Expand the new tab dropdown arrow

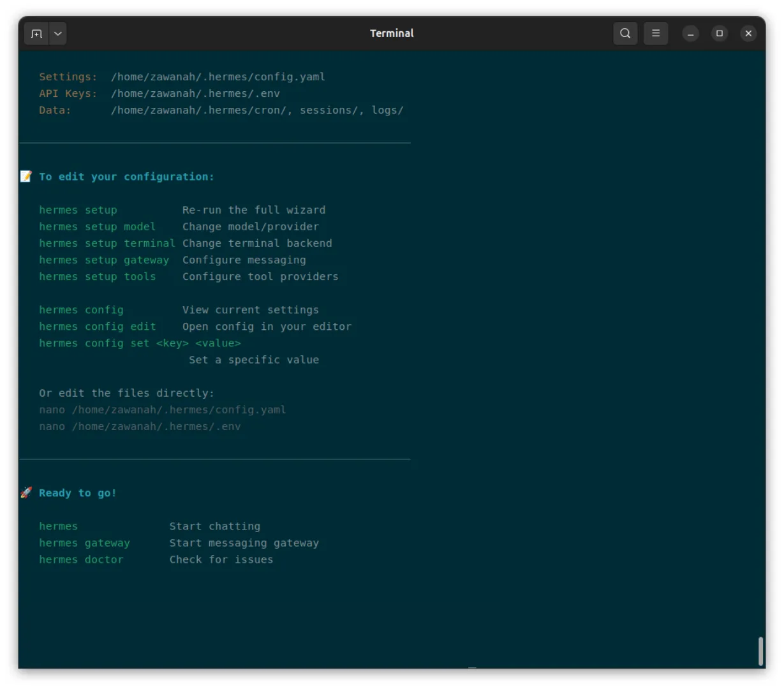tap(58, 33)
